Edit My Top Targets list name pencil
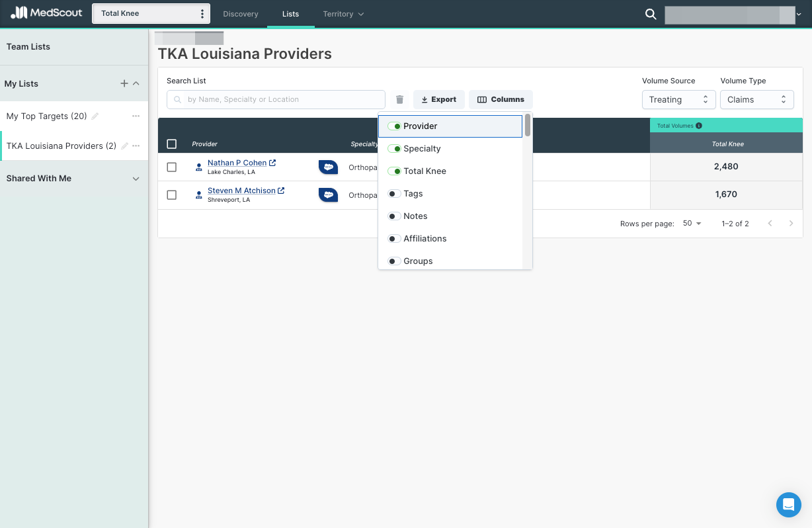Screen dimensions: 812x528 pos(95,116)
